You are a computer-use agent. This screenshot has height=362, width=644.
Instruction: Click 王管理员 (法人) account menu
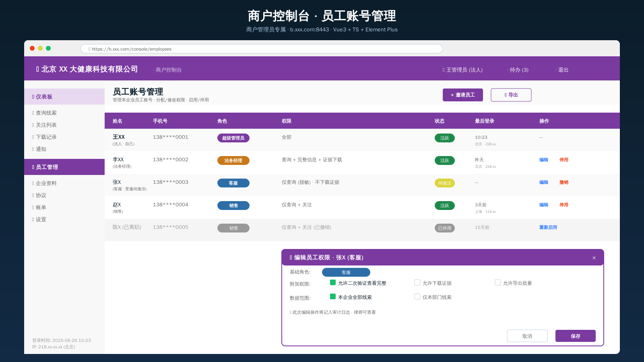coord(463,70)
